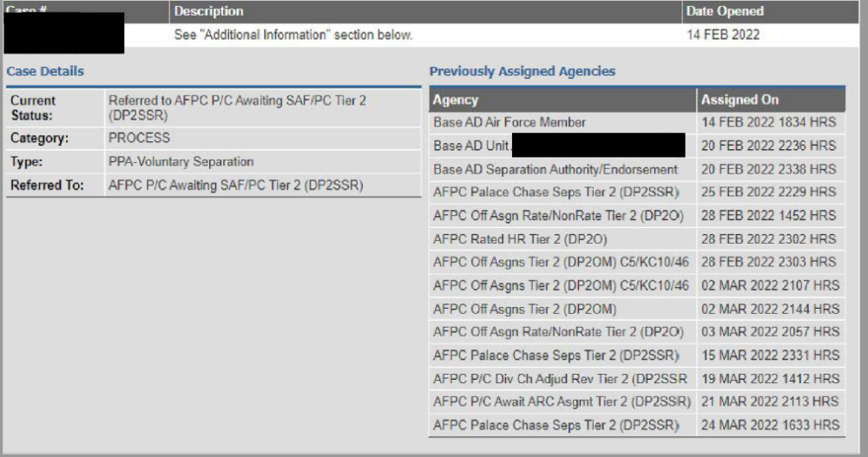Select the 25 FEB 2022 2229 HRS timestamp
This screenshot has height=457, width=868.
pos(769,192)
